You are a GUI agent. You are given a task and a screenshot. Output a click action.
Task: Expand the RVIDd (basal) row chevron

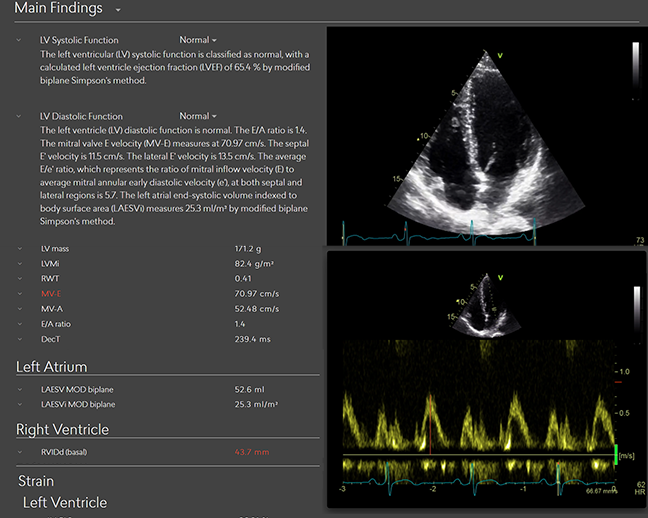19,452
